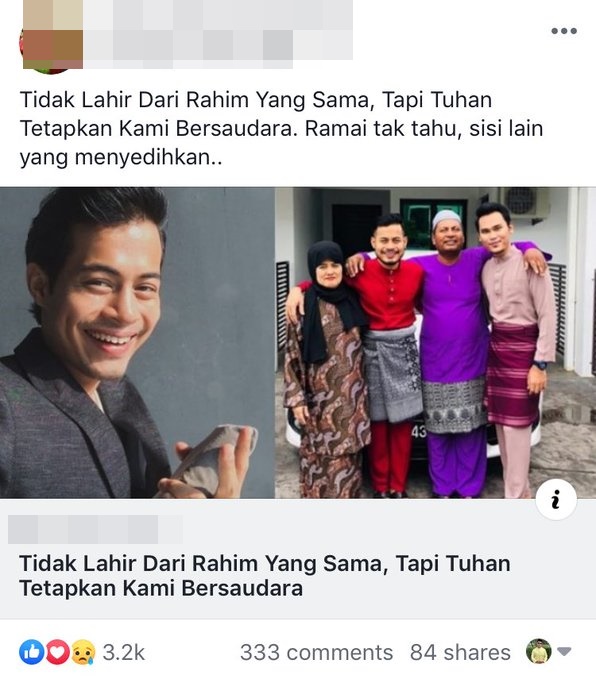596x679 pixels.
Task: Click the link info 'i' icon
Action: pyautogui.click(x=556, y=499)
